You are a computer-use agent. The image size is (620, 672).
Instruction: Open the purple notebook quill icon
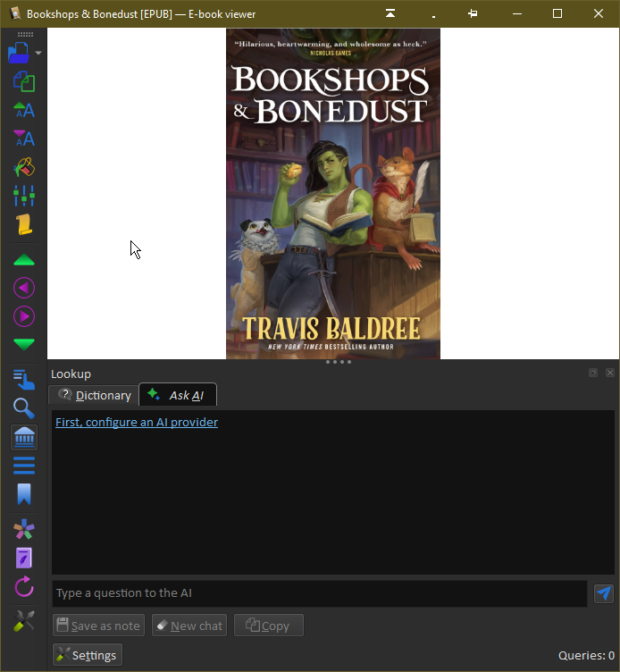24,558
